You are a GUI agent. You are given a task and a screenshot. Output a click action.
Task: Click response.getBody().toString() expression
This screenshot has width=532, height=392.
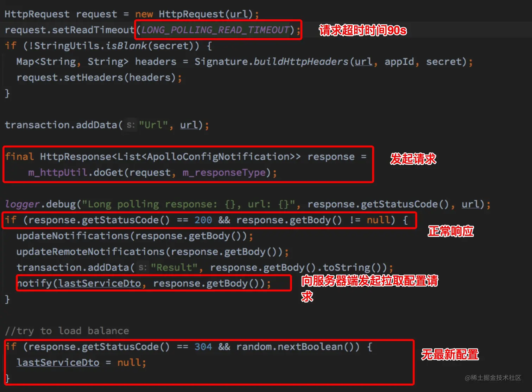[x=298, y=267]
